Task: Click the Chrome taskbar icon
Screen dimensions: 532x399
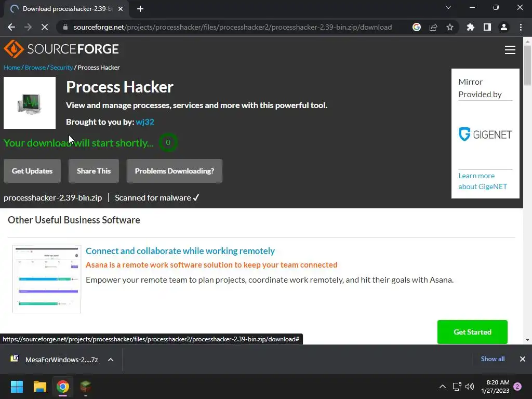Action: click(63, 387)
